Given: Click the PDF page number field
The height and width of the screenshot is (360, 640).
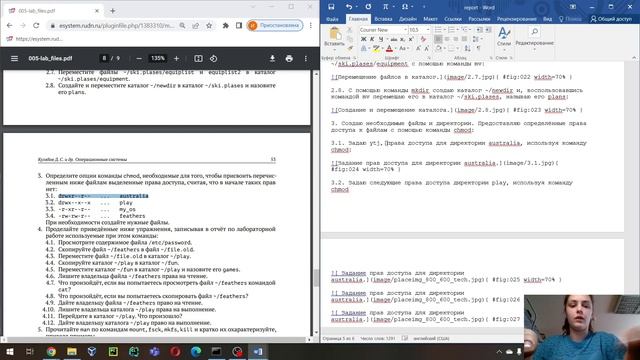Looking at the screenshot, I should [104, 58].
